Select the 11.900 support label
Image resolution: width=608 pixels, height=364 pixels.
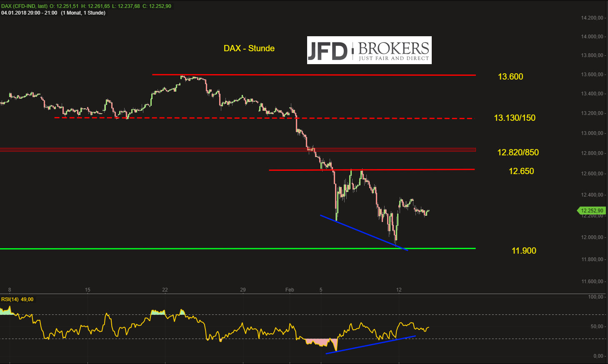(x=524, y=251)
